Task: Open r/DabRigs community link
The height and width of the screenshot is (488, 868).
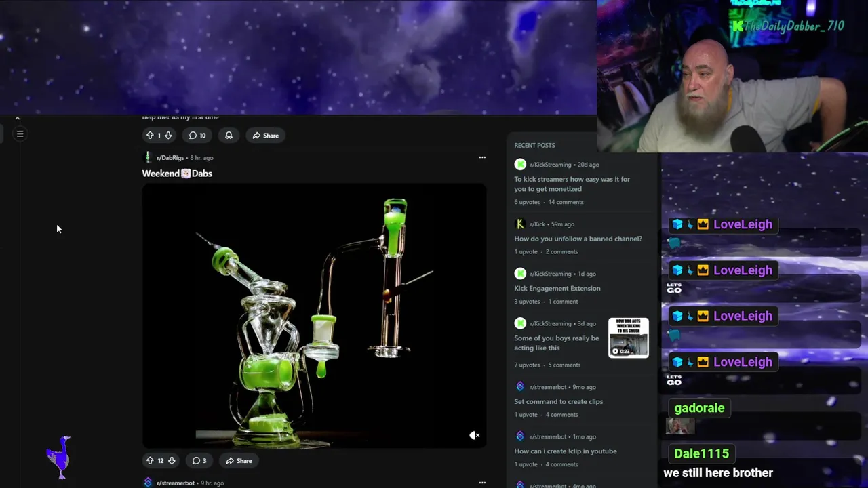Action: (x=170, y=158)
